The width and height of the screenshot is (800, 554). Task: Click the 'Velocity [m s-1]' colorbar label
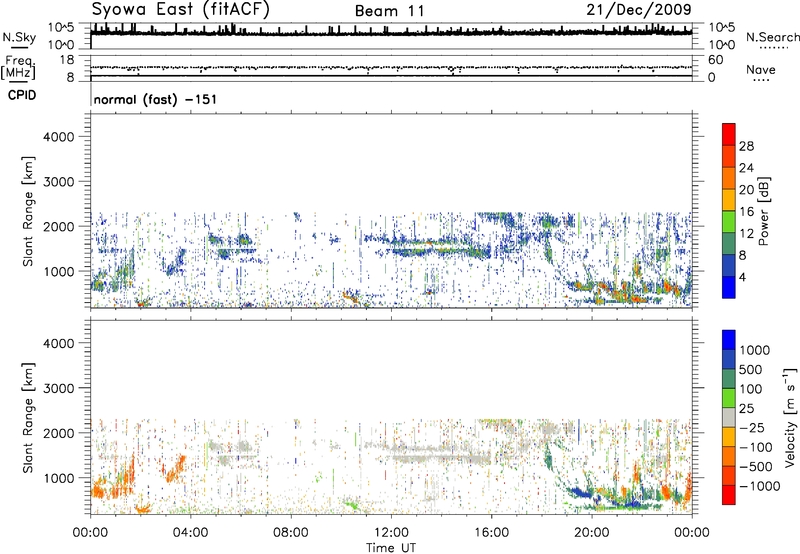pyautogui.click(x=790, y=417)
